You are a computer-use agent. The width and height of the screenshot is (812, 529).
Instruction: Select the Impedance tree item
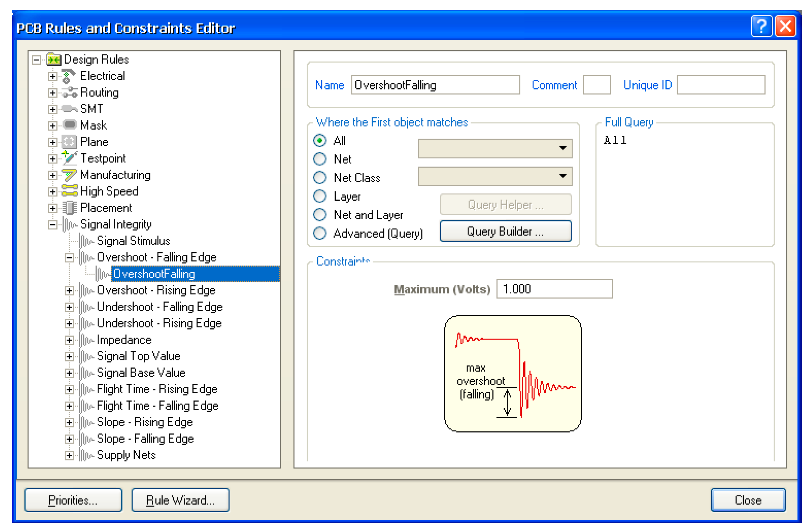[x=124, y=340]
